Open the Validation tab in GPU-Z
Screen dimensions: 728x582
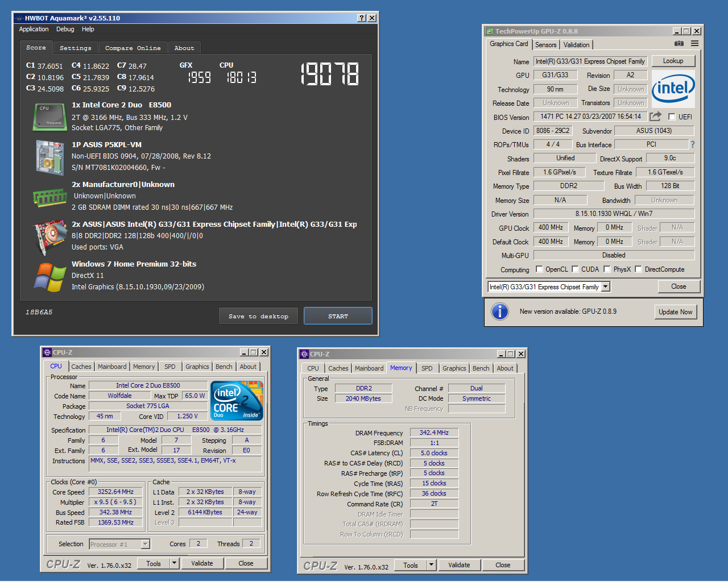click(577, 45)
